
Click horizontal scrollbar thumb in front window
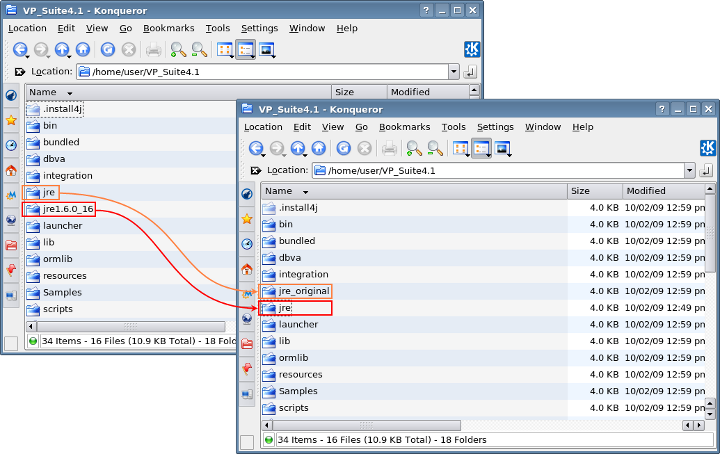(x=365, y=426)
